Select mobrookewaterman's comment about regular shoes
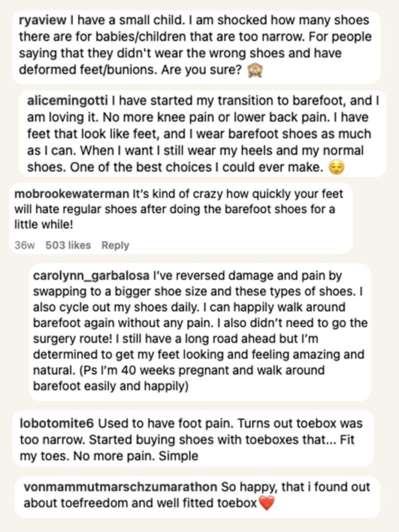The height and width of the screenshot is (532, 399). [x=182, y=210]
